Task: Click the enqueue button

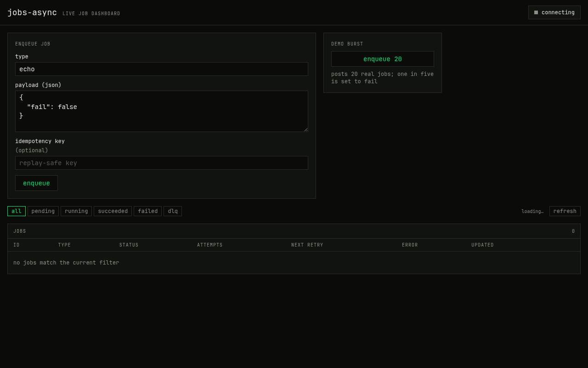Action: pyautogui.click(x=36, y=183)
